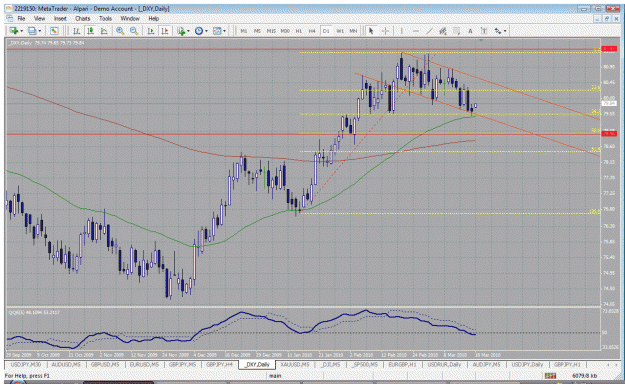Switch to the XAUUSD,M5 chart tab
This screenshot has width=625, height=384.
coord(294,364)
